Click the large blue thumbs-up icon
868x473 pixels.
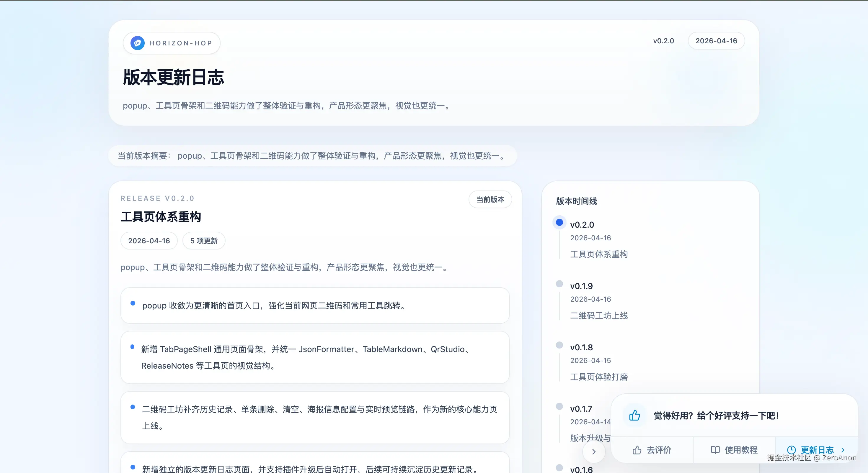(634, 415)
